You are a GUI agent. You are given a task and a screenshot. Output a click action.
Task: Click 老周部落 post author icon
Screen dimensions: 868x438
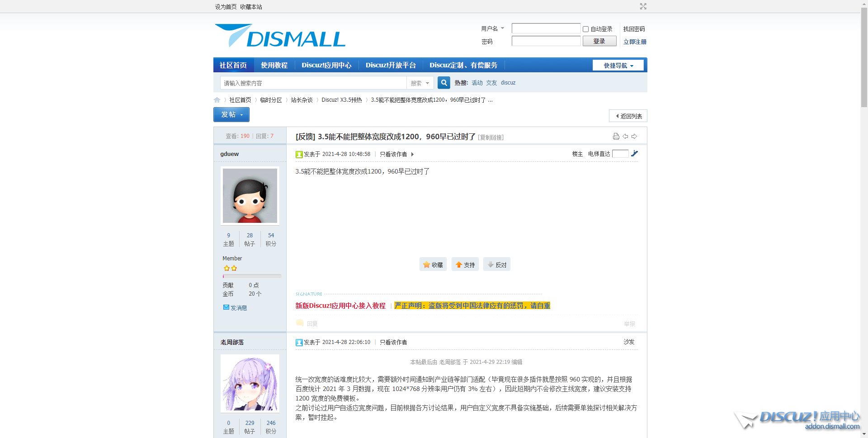point(299,342)
